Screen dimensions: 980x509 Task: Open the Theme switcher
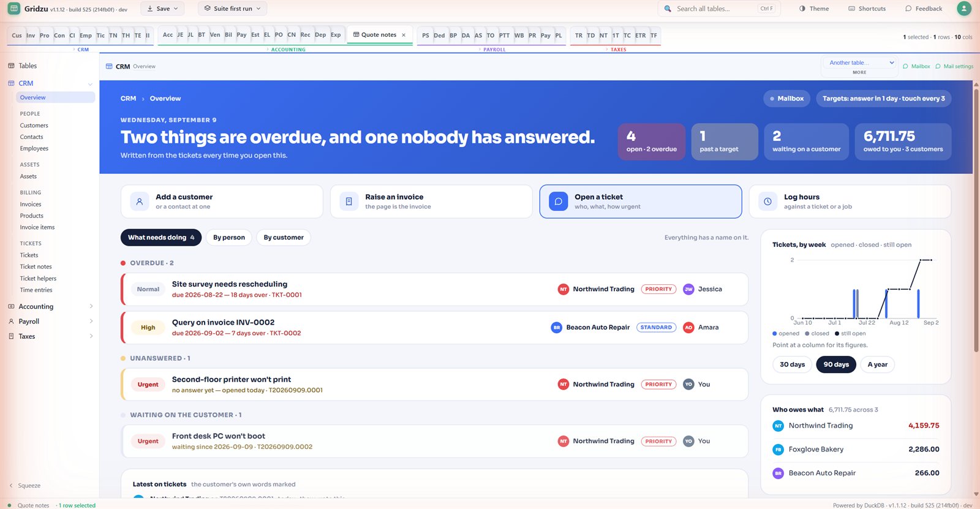pos(814,9)
